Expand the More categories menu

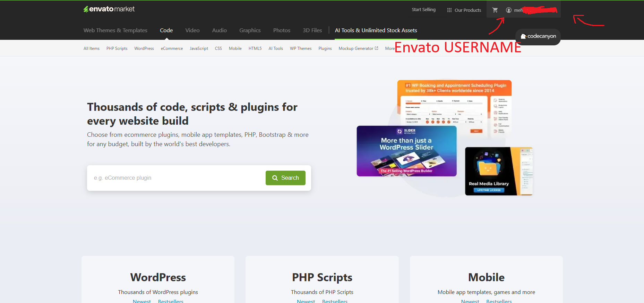(390, 48)
